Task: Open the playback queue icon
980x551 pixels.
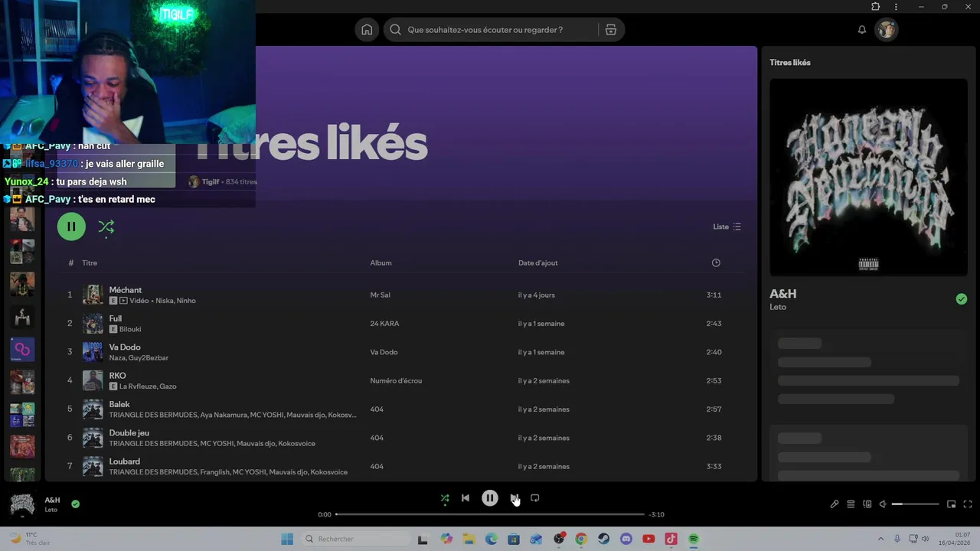Action: (x=851, y=504)
